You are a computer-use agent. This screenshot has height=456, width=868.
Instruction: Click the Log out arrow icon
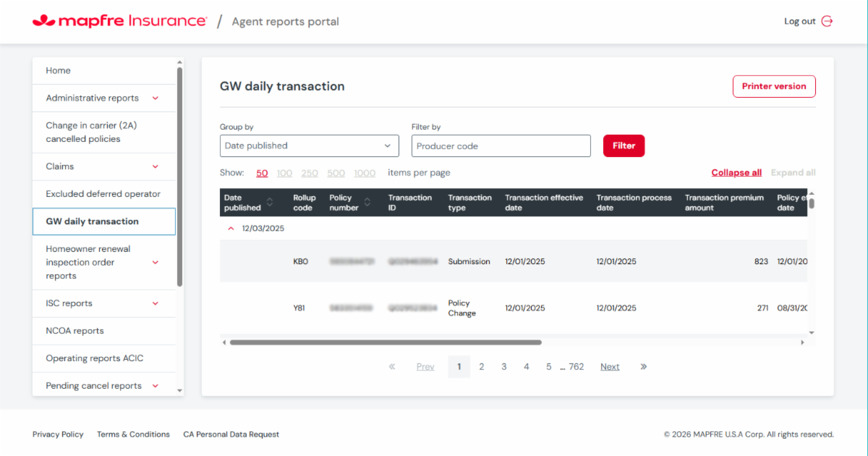point(827,21)
